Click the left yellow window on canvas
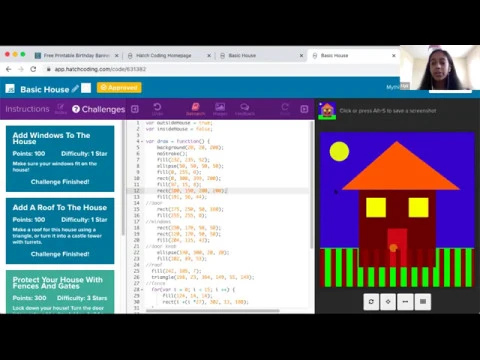The image size is (480, 360). [x=376, y=207]
